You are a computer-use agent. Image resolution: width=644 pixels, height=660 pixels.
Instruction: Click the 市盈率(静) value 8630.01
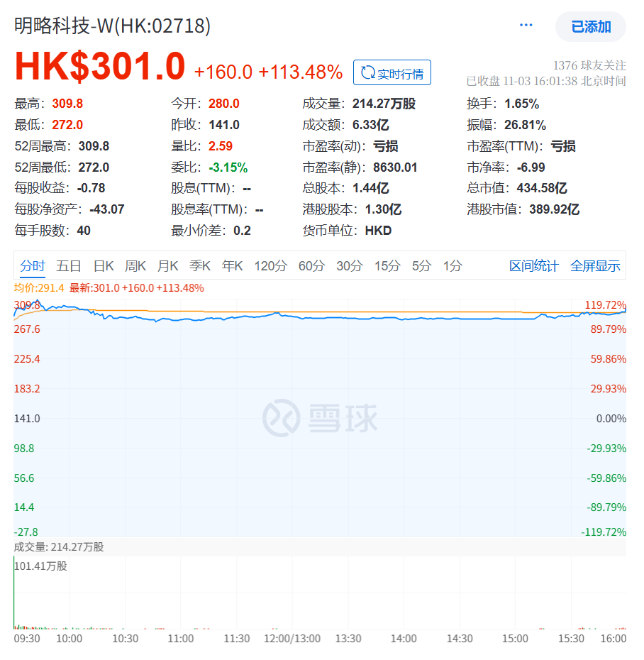395,167
